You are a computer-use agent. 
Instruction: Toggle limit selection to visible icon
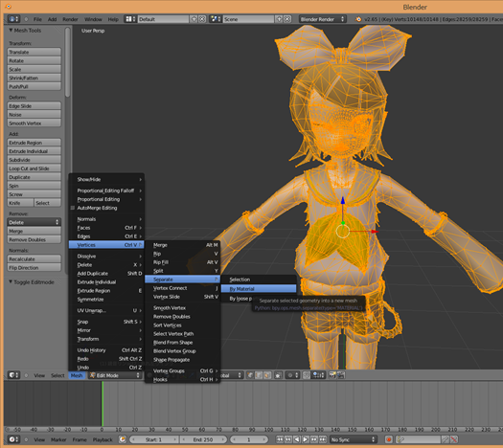coord(278,375)
